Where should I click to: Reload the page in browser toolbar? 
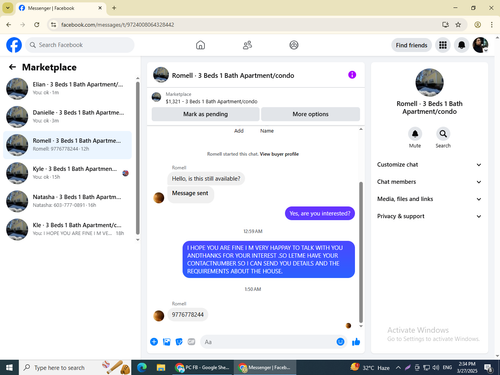tap(37, 25)
